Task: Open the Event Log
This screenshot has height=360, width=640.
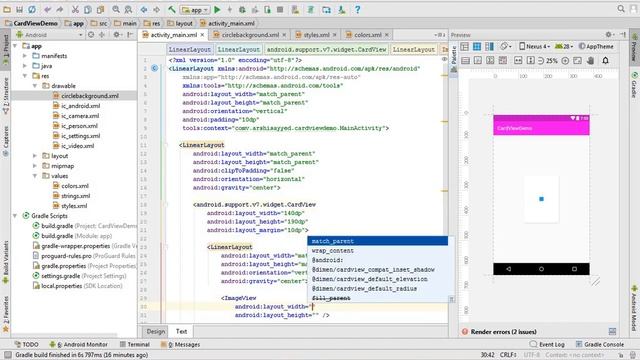Action: tap(547, 344)
